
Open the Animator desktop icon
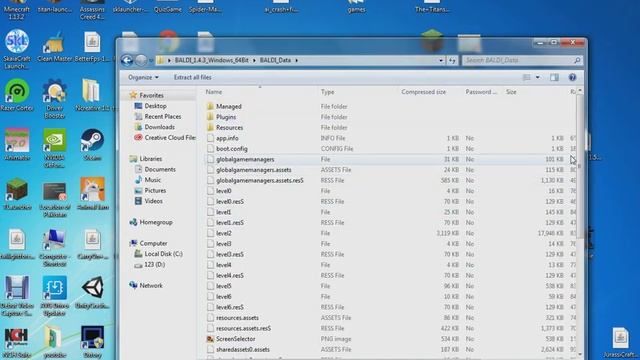[x=17, y=145]
